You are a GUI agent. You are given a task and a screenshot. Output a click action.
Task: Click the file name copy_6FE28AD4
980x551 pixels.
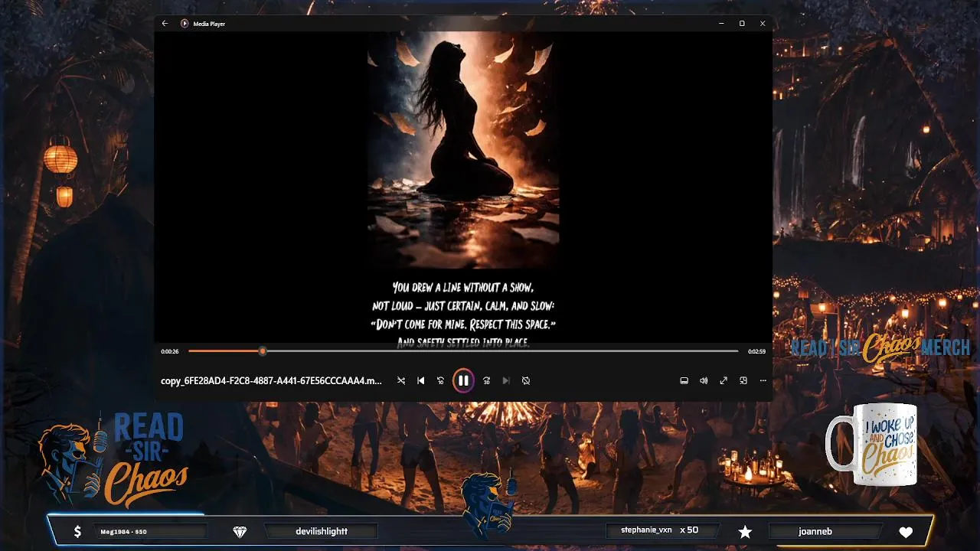[x=271, y=381]
